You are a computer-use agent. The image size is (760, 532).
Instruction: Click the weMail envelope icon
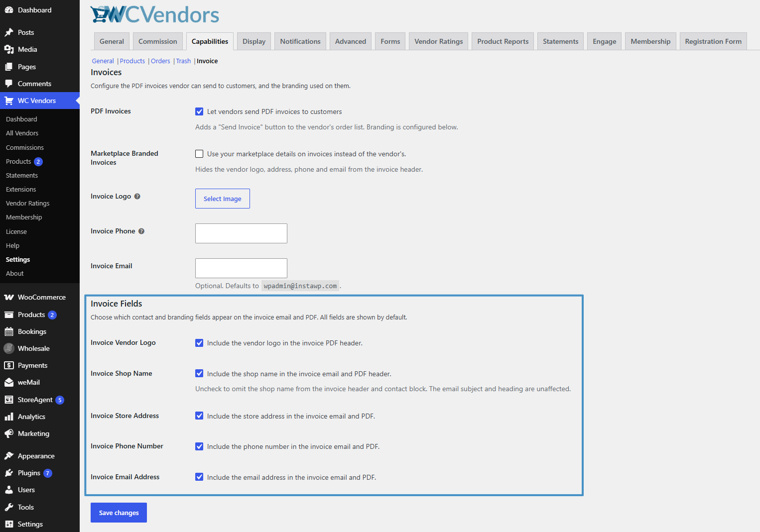tap(9, 382)
